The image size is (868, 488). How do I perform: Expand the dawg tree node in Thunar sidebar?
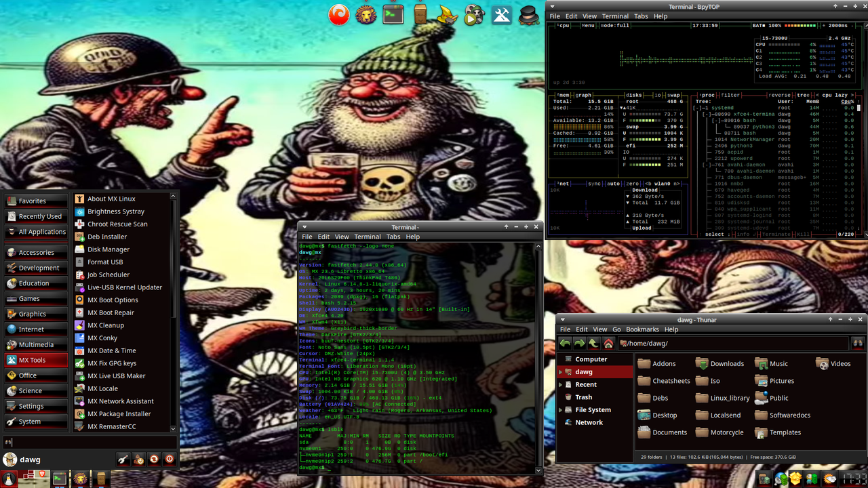click(x=560, y=372)
